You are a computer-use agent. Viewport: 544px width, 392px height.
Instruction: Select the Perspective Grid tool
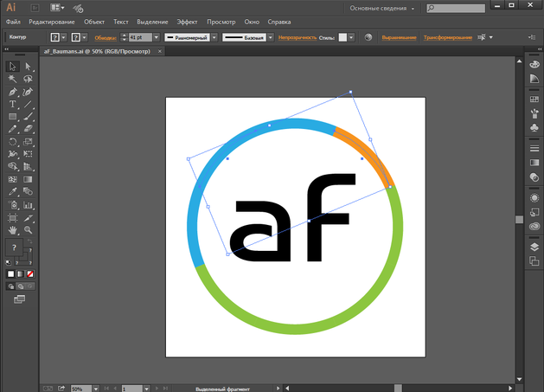pyautogui.click(x=28, y=166)
